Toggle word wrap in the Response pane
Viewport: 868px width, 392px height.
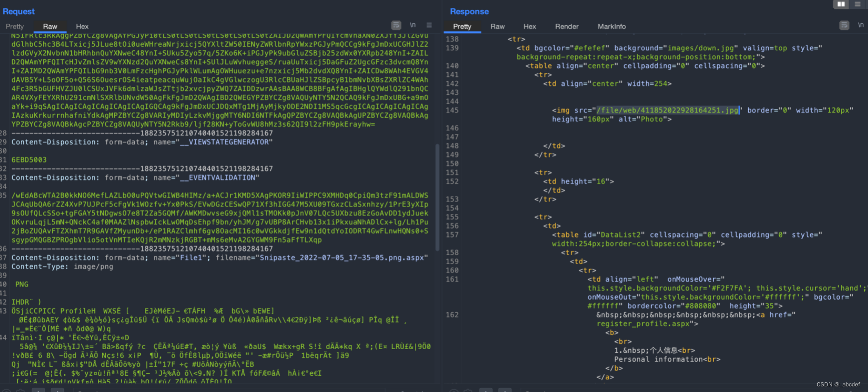coord(844,25)
